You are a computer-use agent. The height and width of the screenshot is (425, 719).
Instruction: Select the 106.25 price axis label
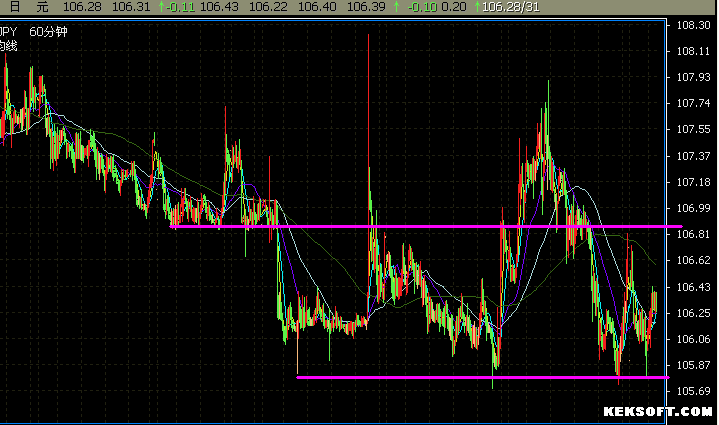click(693, 313)
